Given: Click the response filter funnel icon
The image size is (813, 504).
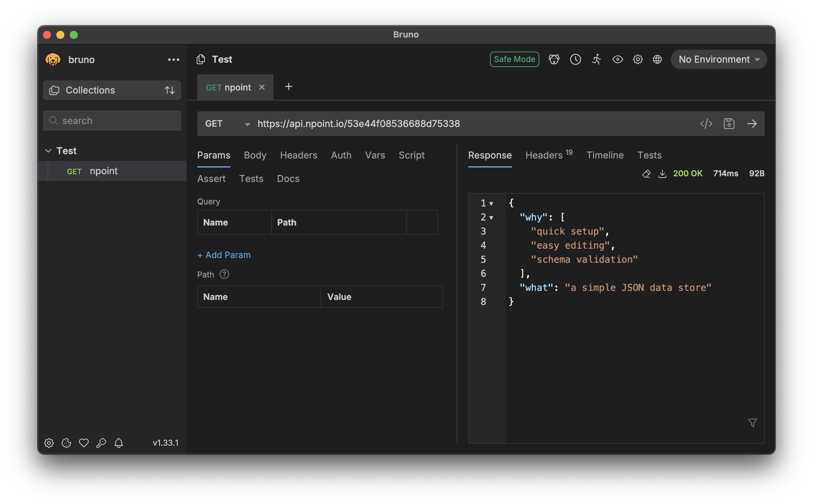Looking at the screenshot, I should (x=752, y=423).
